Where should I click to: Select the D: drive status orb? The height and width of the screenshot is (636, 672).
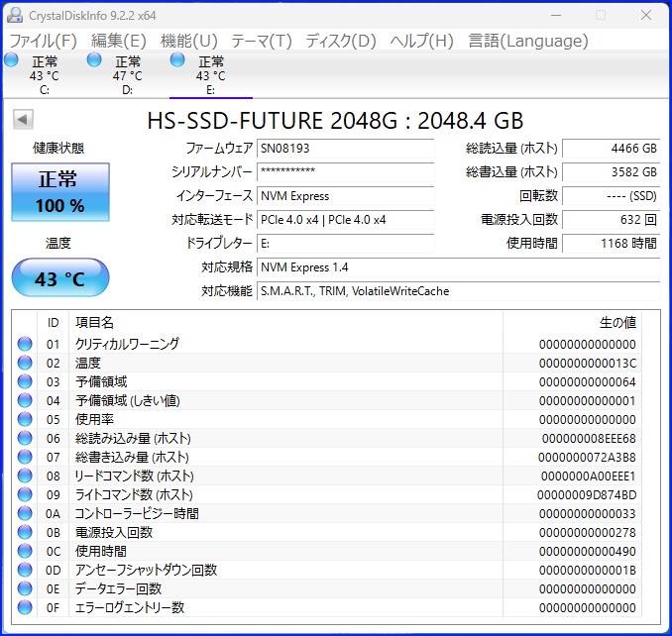click(95, 61)
